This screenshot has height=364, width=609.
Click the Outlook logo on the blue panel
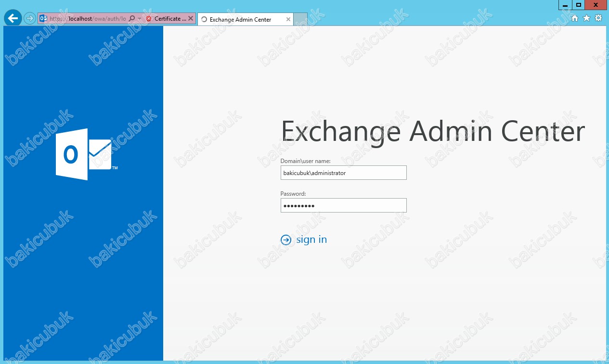point(87,154)
